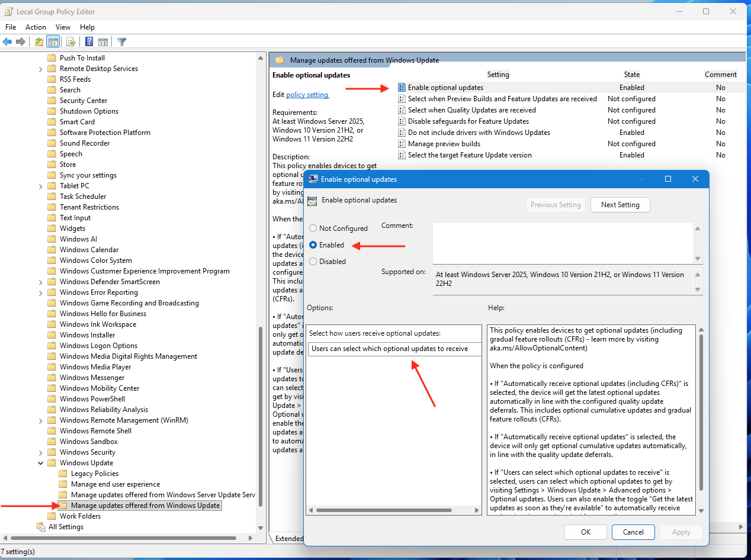Select the Not Configured radio button
The image size is (751, 560).
coord(313,228)
